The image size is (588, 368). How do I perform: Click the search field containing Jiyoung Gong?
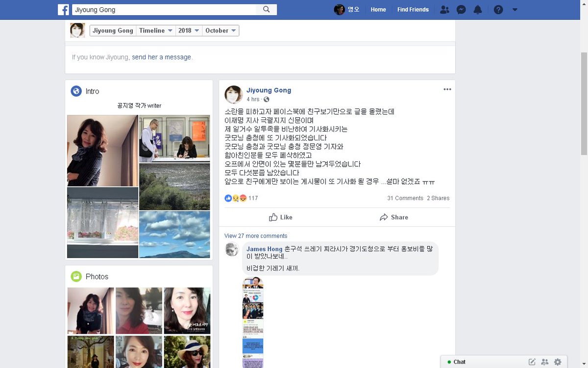click(x=164, y=9)
